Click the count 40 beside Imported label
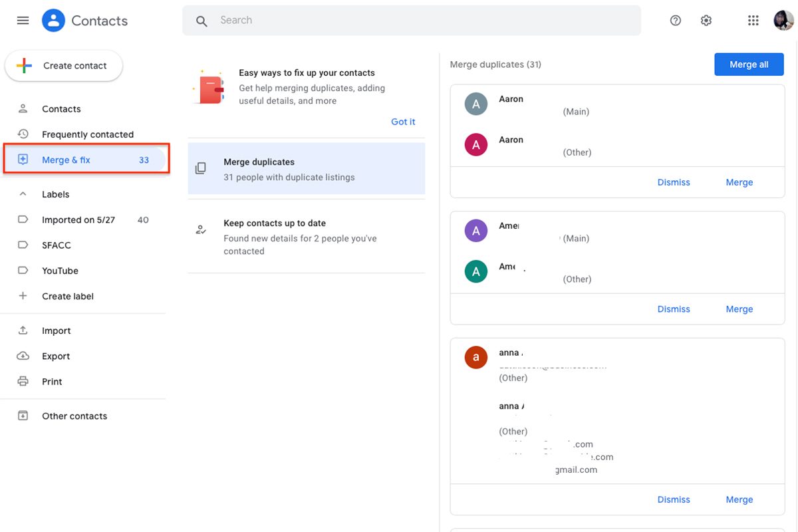Image resolution: width=798 pixels, height=532 pixels. click(143, 219)
